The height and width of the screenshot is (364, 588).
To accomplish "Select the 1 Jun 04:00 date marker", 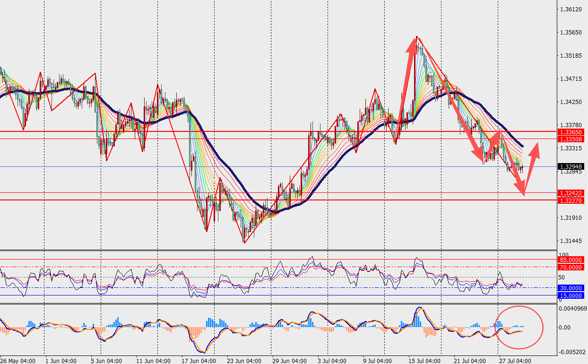I will [61, 360].
